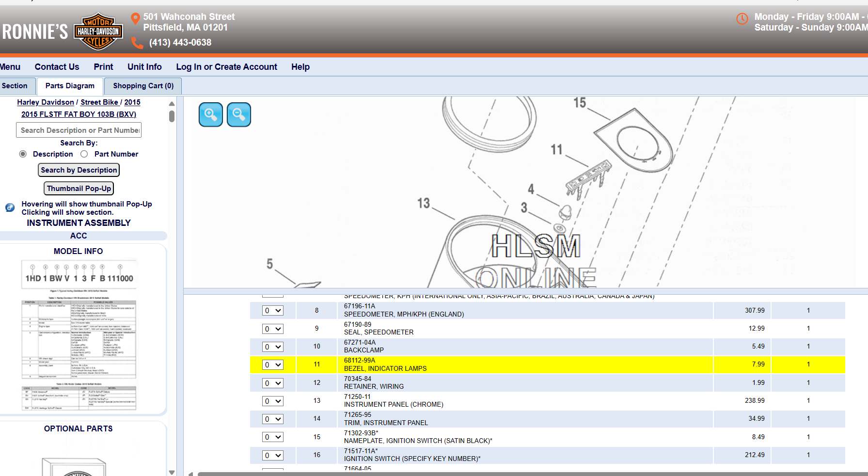
Task: Click the orange location pin icon
Action: [x=136, y=18]
